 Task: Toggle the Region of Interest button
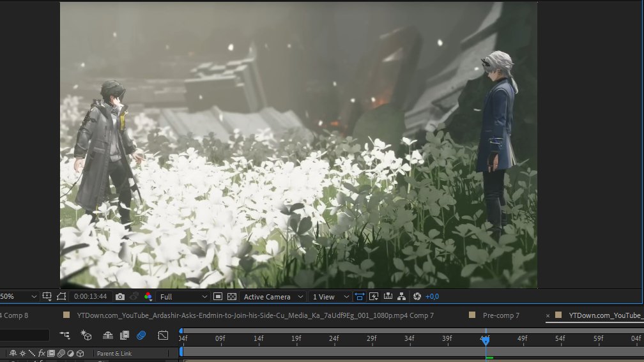tap(218, 296)
